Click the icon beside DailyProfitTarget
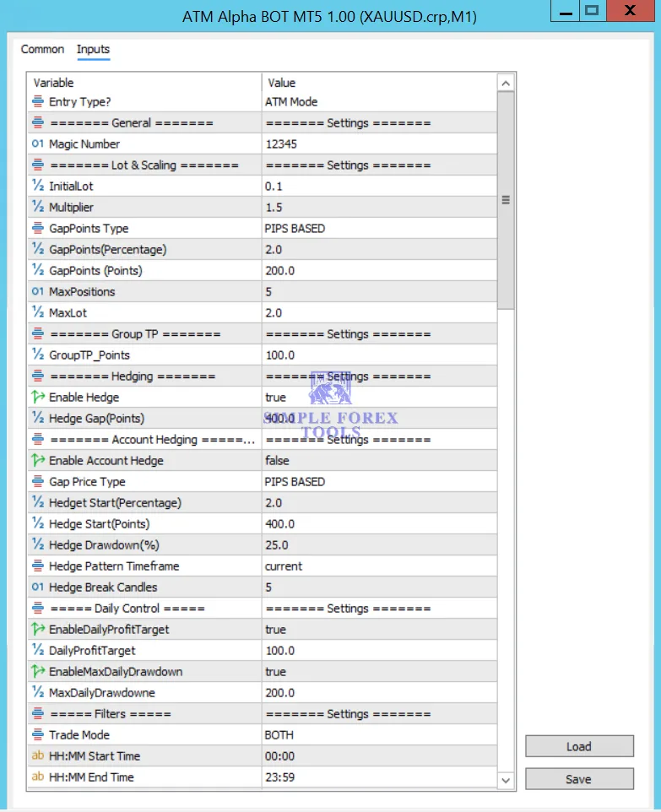661x812 pixels. pyautogui.click(x=38, y=649)
